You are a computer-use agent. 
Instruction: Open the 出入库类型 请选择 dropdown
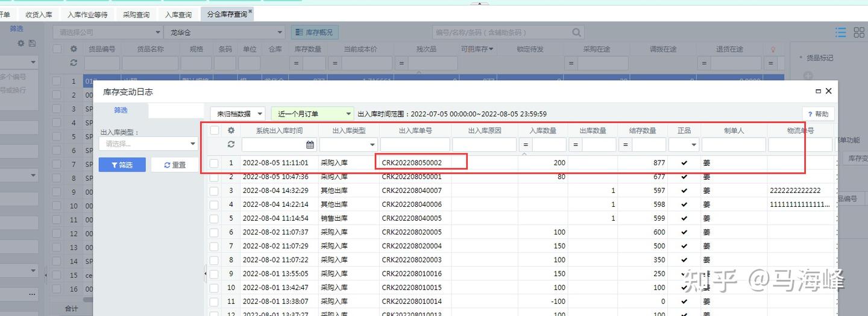pos(148,144)
